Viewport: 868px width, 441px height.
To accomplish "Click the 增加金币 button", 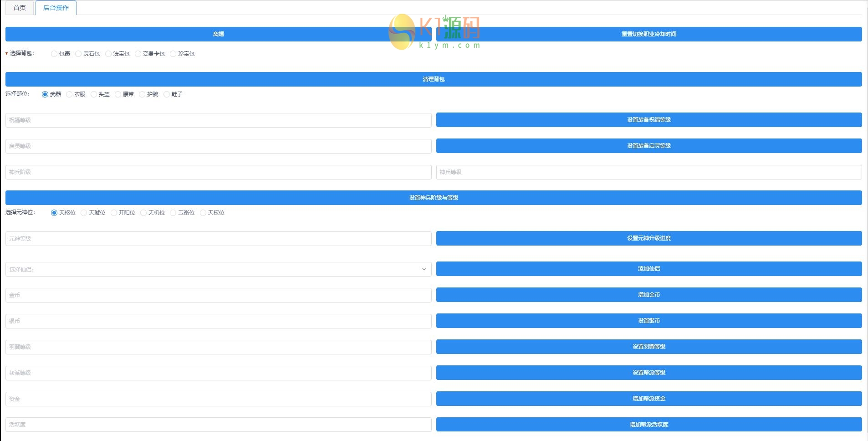I will (x=649, y=295).
